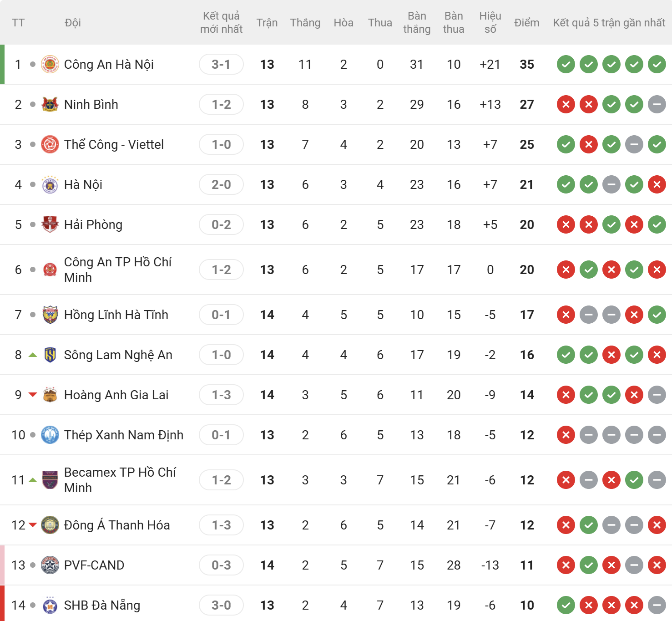Image resolution: width=672 pixels, height=621 pixels.
Task: Open Hà Nội's 2-0 latest result
Action: pyautogui.click(x=221, y=185)
